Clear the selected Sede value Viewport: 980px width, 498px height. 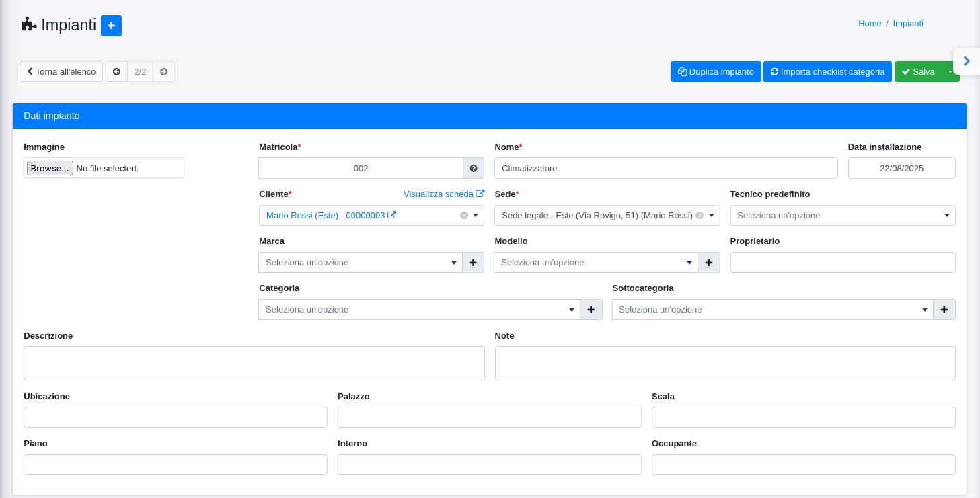(x=700, y=216)
